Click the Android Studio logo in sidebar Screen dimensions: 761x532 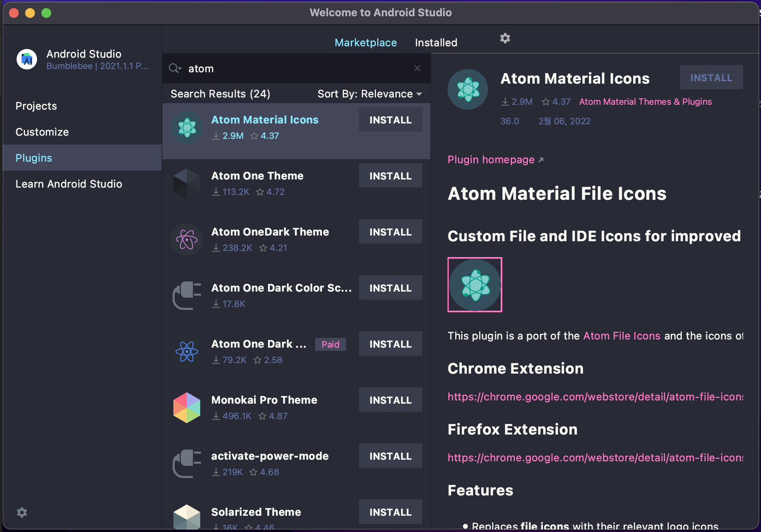pos(27,59)
